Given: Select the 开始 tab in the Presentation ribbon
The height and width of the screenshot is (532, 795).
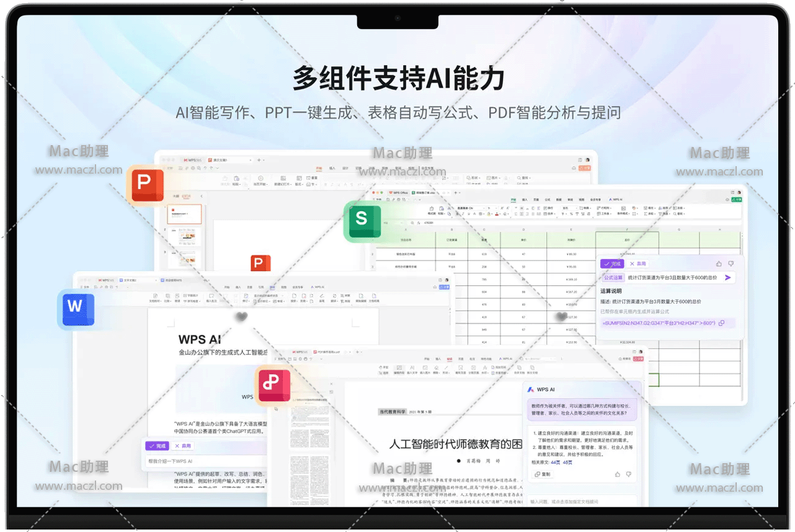Looking at the screenshot, I should coord(319,168).
